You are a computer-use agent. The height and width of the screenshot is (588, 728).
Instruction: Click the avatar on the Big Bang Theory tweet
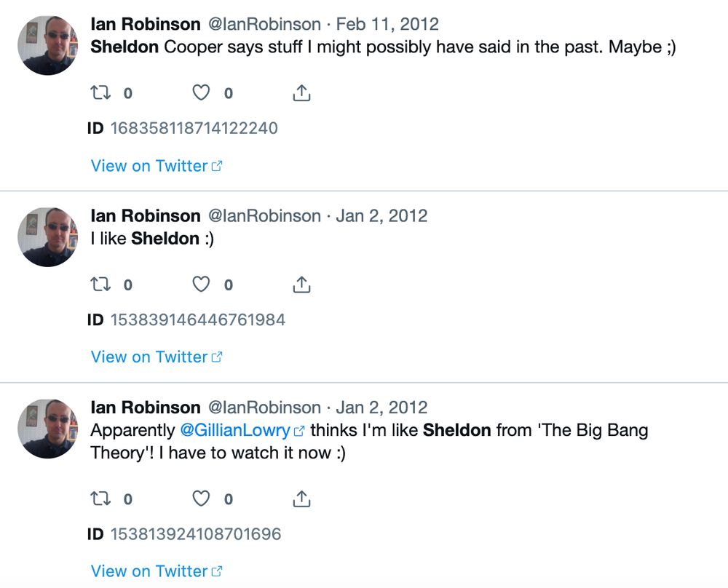click(47, 429)
